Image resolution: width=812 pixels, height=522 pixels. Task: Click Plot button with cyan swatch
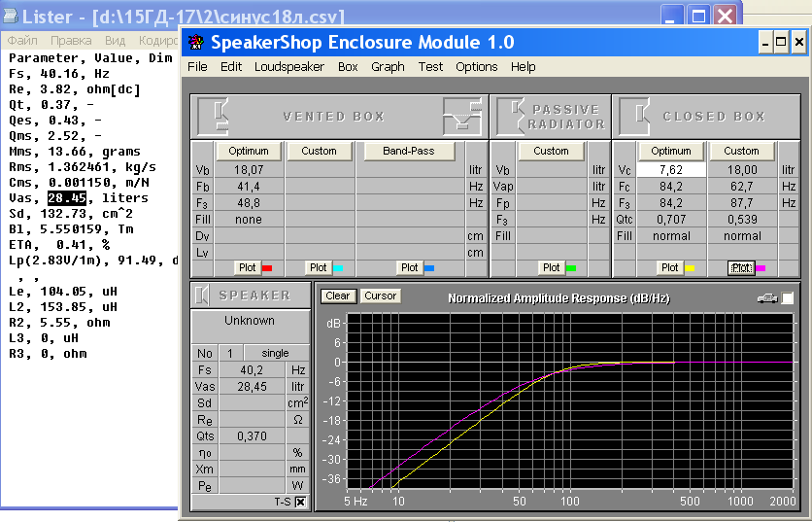(x=318, y=267)
